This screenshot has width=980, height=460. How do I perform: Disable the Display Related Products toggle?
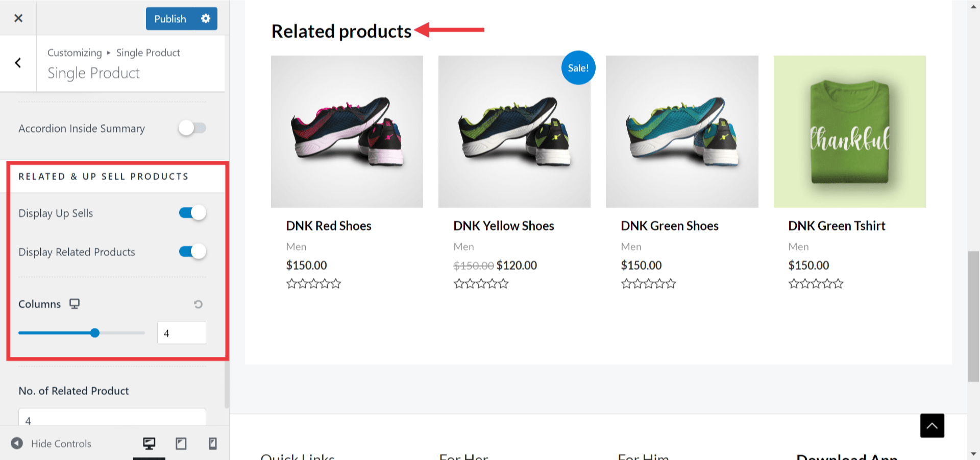[191, 251]
